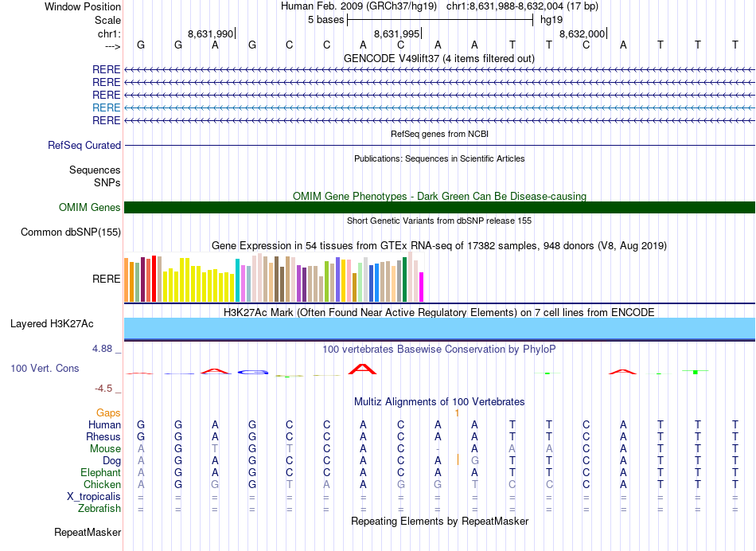Click the Human Feb. 2009 (GRCh37/hg19) title

[359, 6]
